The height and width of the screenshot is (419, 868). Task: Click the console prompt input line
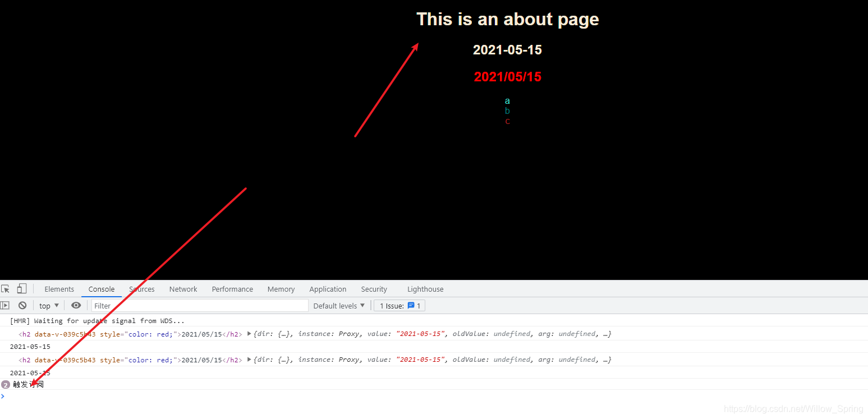[434, 396]
